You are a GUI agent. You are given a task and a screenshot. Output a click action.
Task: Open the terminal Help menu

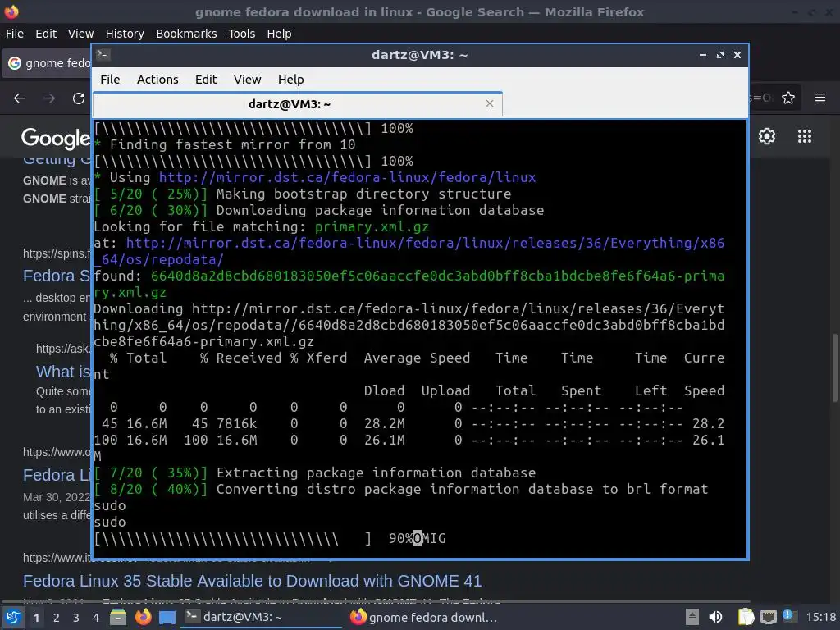tap(291, 80)
